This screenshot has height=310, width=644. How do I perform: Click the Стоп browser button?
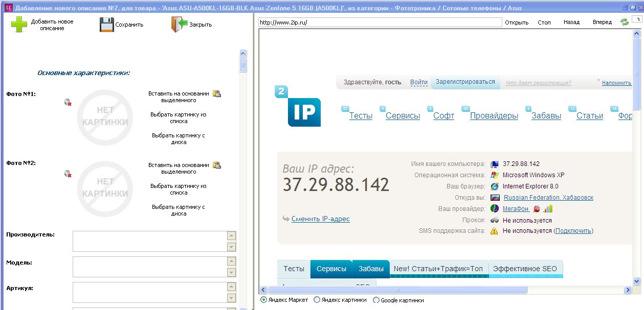tap(544, 22)
